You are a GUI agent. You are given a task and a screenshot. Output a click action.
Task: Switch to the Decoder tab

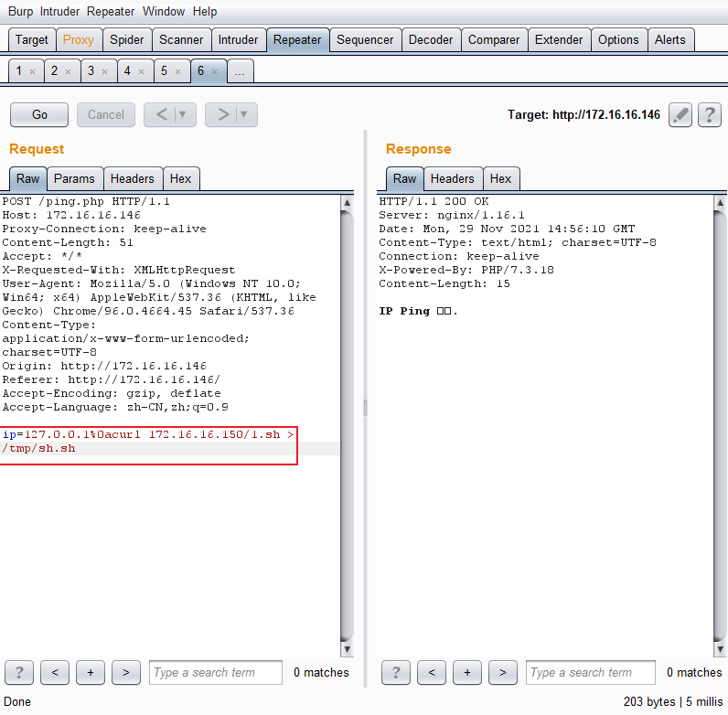pyautogui.click(x=431, y=40)
